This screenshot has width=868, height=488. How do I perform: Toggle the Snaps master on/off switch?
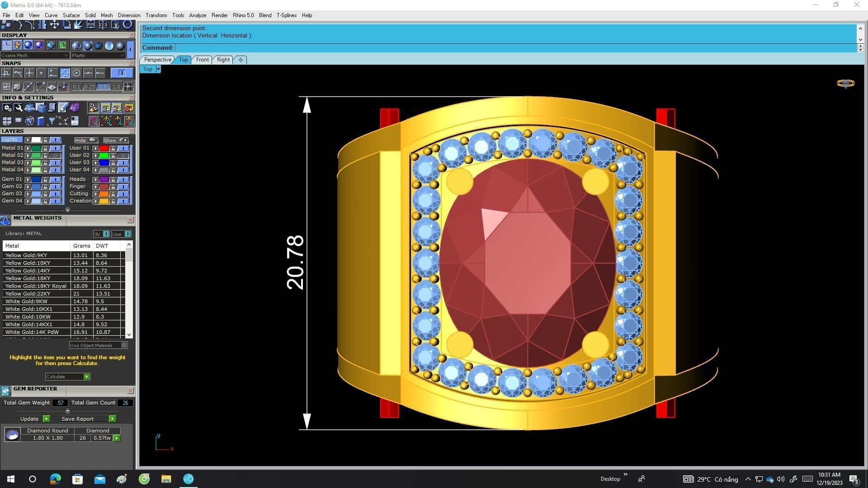(x=122, y=73)
